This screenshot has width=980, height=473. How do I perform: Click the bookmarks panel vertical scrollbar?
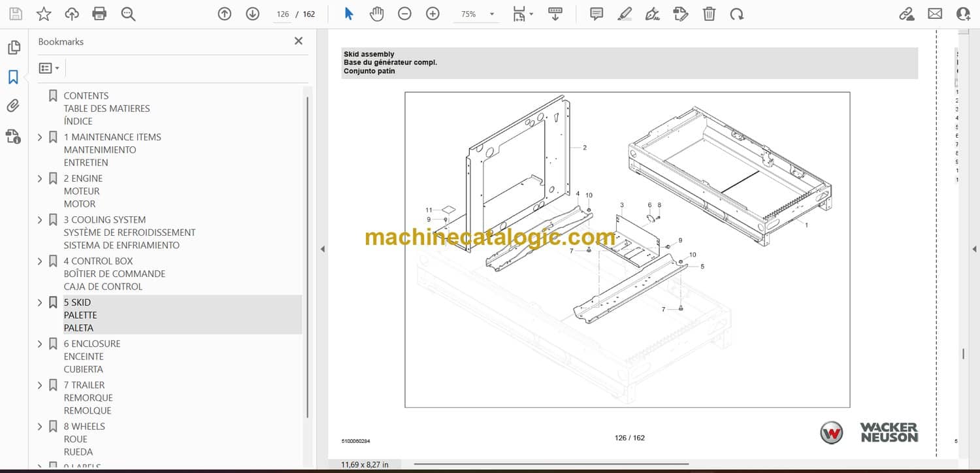pos(308,257)
